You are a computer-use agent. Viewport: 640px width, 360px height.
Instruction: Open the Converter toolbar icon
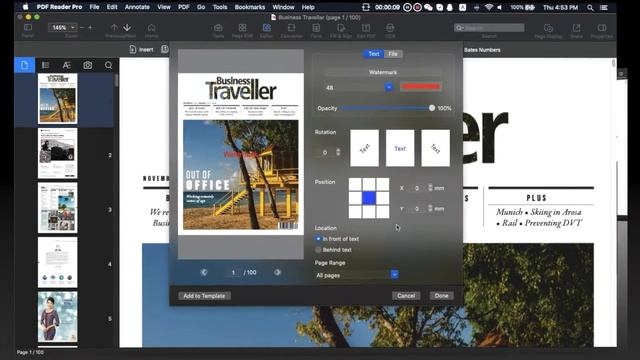coord(291,27)
